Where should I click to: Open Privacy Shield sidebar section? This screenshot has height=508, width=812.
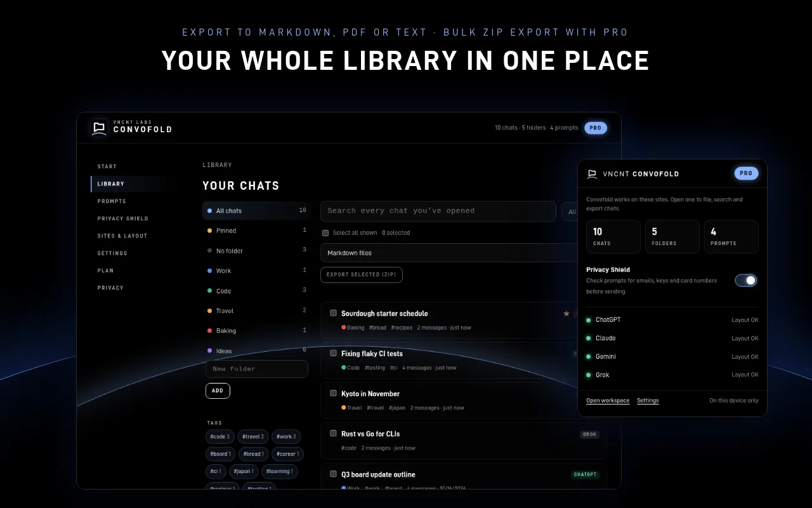(123, 218)
